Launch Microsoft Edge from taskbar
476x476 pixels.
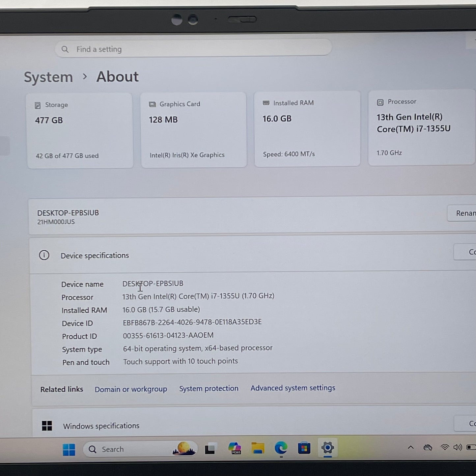tap(281, 448)
